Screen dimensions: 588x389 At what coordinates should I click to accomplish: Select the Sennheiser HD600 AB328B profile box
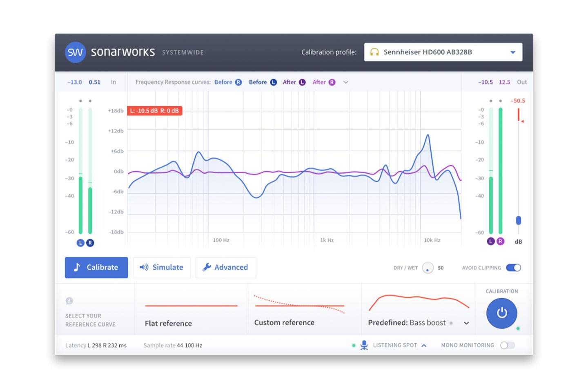pos(443,52)
